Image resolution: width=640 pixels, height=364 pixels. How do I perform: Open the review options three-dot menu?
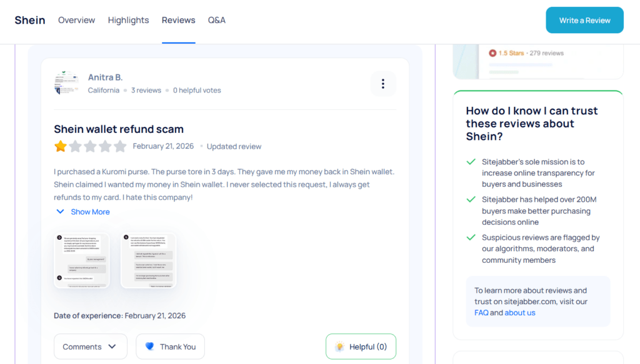(382, 83)
